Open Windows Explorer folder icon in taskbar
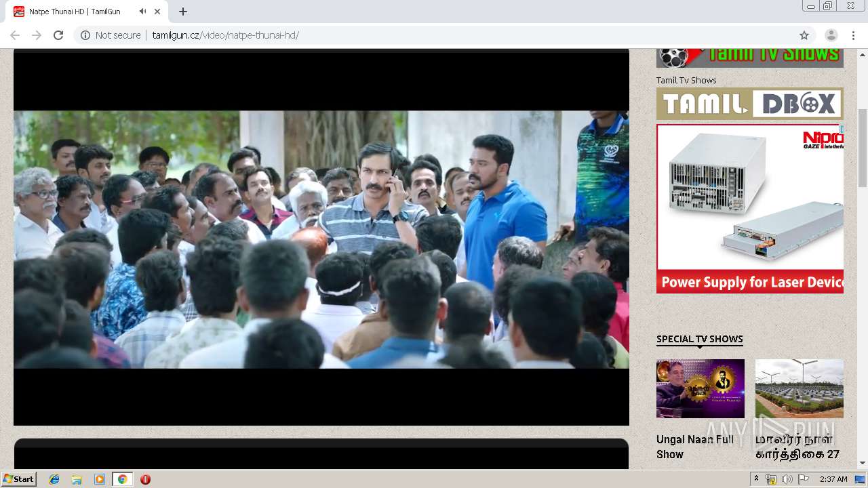This screenshot has height=488, width=868. [x=77, y=479]
